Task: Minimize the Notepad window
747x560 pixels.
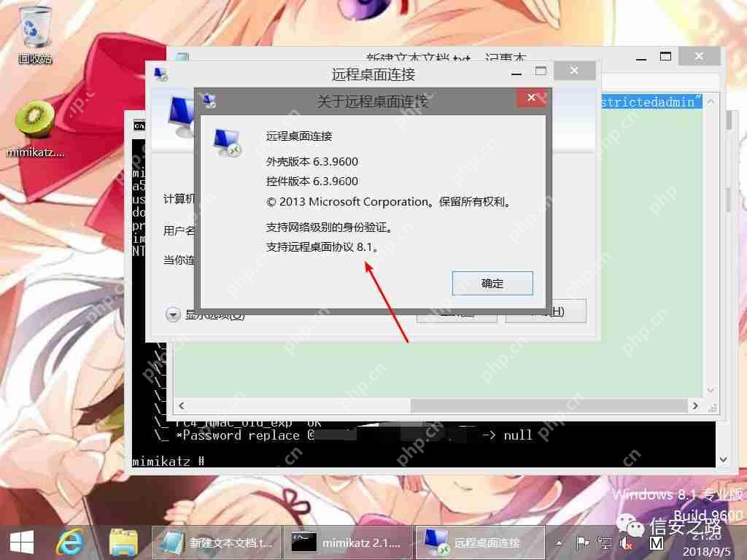Action: coord(641,58)
